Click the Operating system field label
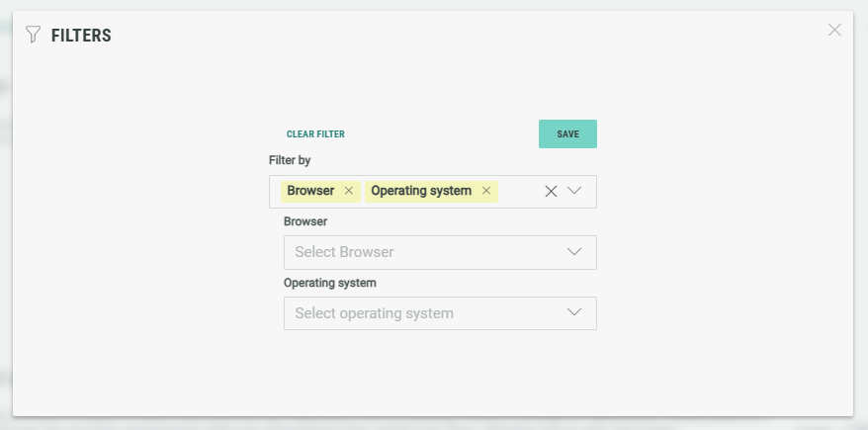The height and width of the screenshot is (430, 868). (330, 283)
